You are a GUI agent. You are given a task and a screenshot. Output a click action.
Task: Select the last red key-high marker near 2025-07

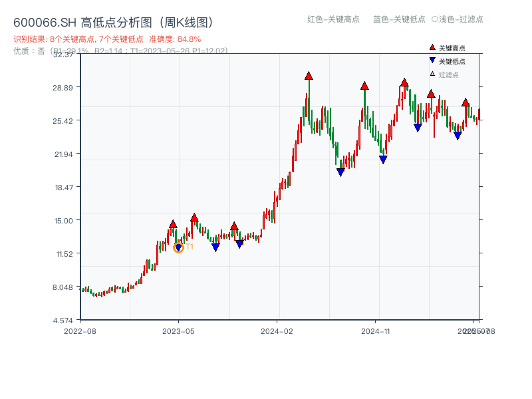click(465, 102)
